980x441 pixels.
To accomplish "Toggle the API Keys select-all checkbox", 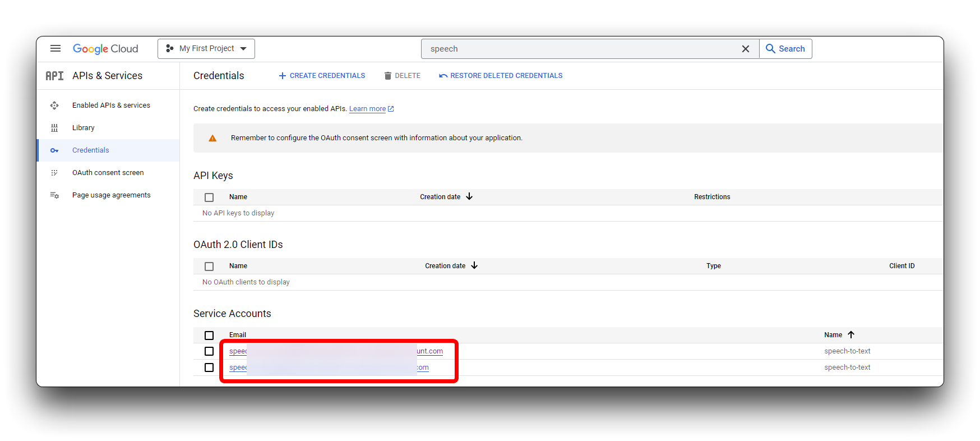I will pyautogui.click(x=209, y=197).
